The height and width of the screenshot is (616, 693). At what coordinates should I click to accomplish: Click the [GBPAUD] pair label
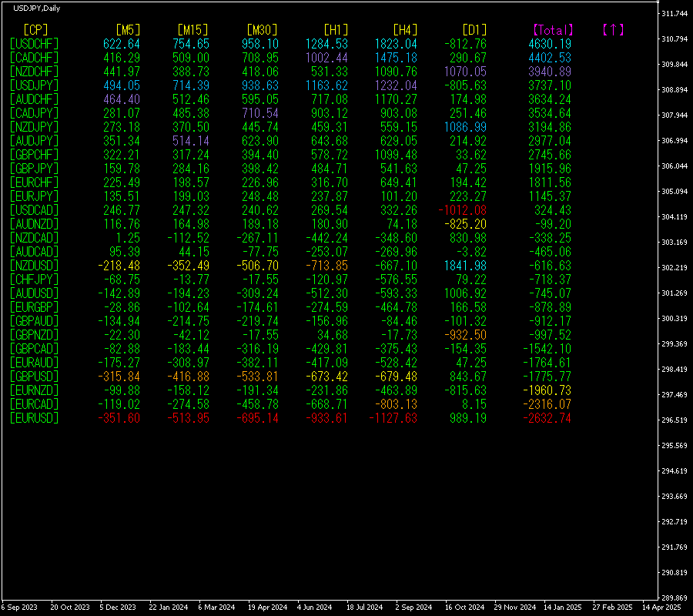click(x=35, y=321)
